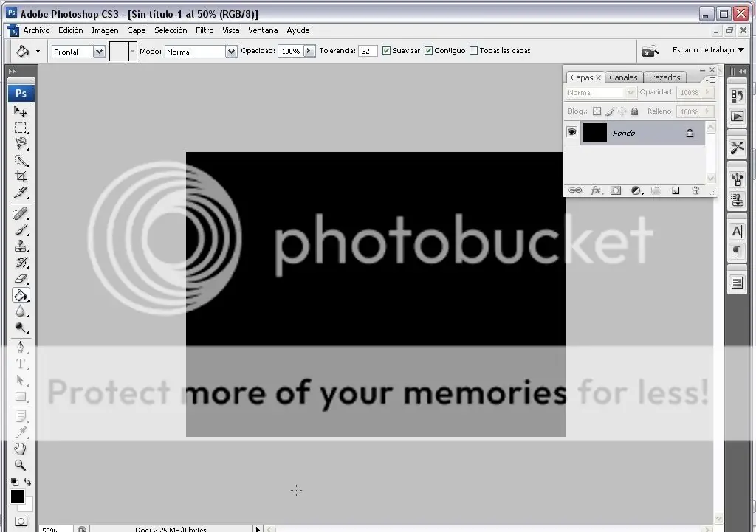Select the Brush tool
756x532 pixels.
[20, 230]
